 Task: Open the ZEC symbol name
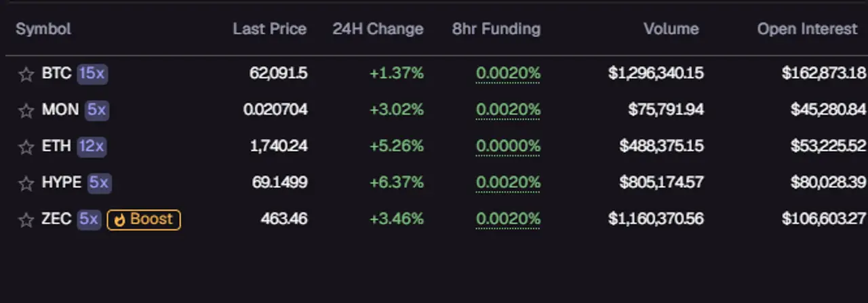(56, 220)
